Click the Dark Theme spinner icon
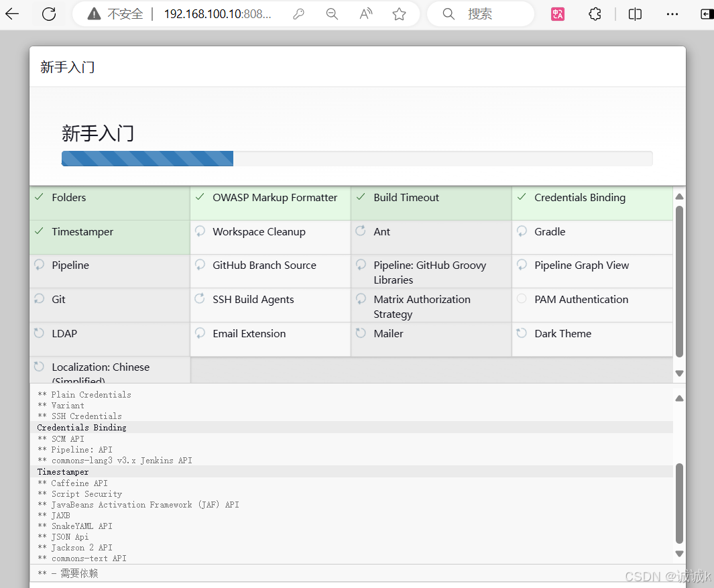The image size is (714, 588). (522, 333)
